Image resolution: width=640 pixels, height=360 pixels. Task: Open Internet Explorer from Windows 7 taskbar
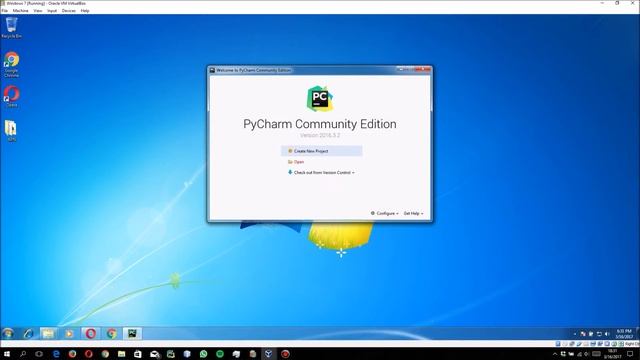(28, 333)
